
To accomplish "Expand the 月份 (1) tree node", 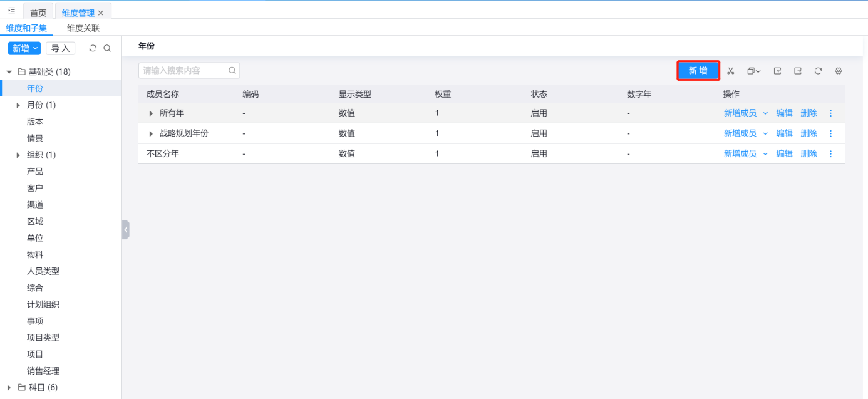I will [x=19, y=105].
